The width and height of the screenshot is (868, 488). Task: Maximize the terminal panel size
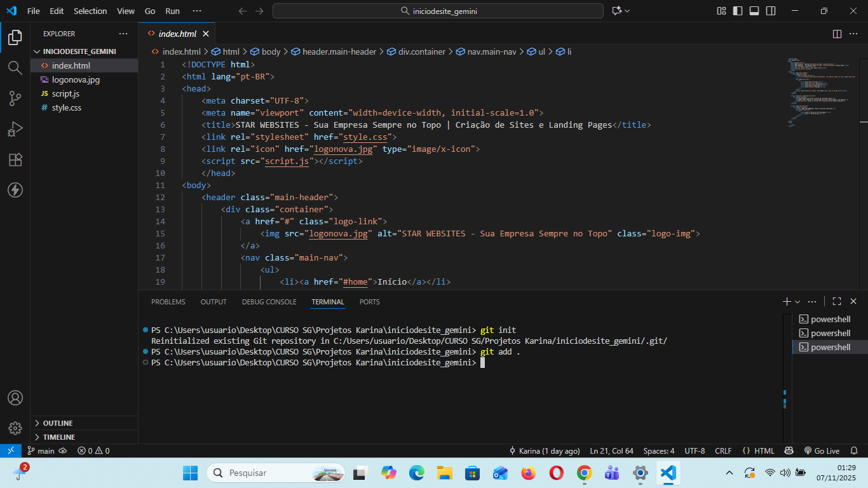click(837, 302)
